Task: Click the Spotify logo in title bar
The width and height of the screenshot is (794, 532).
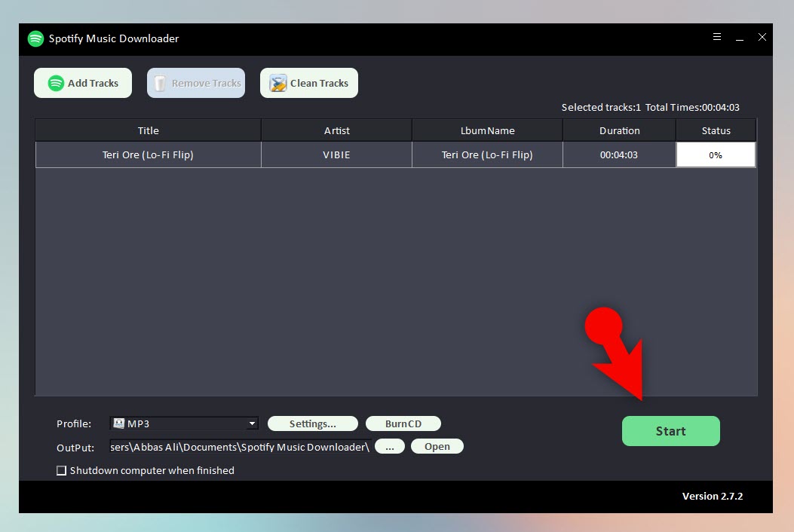Action: coord(35,38)
